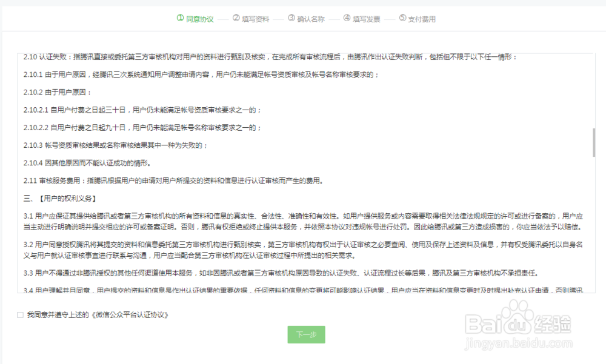Click the ③ circle icon for 确认名称 step

[x=291, y=18]
